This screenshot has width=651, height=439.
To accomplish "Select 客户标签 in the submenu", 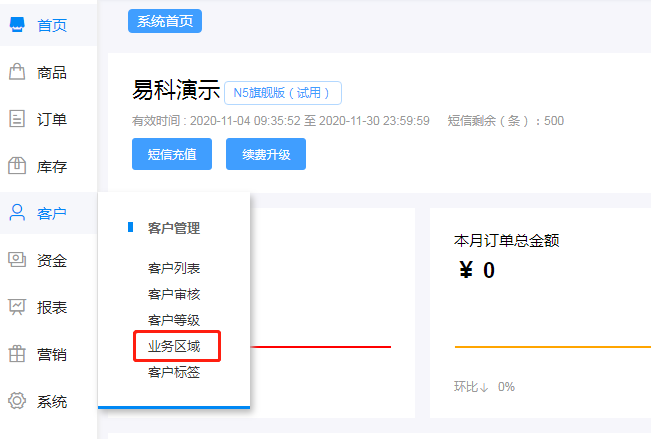I will [174, 372].
